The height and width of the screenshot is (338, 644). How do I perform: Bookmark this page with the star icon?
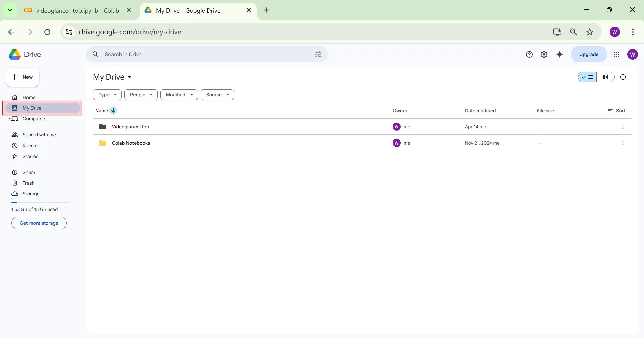pyautogui.click(x=590, y=32)
